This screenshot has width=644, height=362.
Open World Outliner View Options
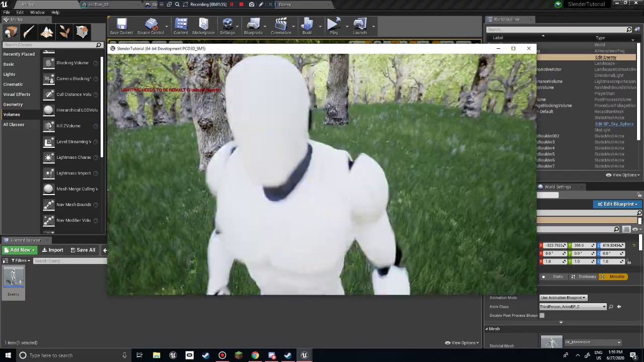pos(622,175)
